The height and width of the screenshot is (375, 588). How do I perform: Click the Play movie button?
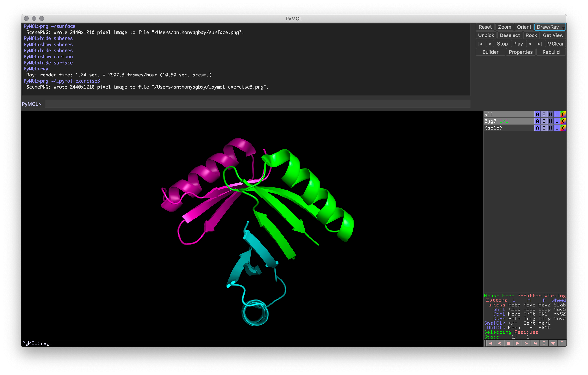(518, 44)
